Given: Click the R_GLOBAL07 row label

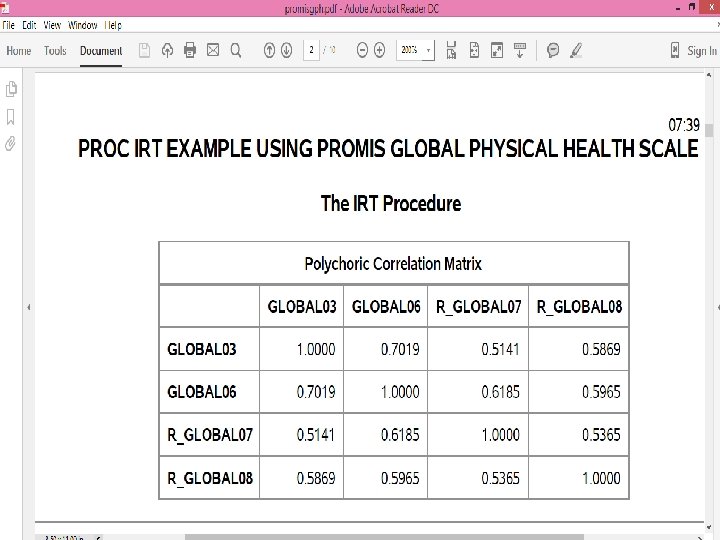Looking at the screenshot, I should point(210,435).
